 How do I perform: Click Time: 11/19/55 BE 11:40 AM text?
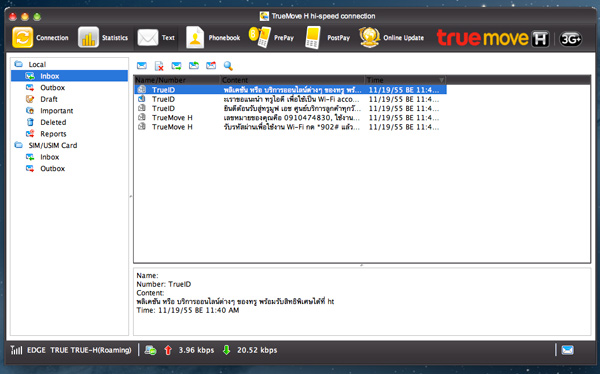pyautogui.click(x=188, y=310)
